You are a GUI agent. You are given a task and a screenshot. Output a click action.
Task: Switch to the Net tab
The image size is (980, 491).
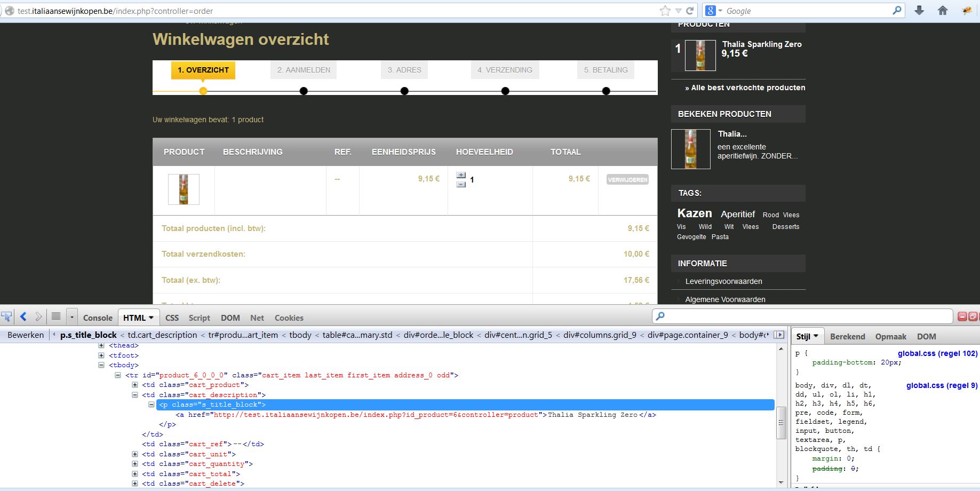tap(257, 318)
